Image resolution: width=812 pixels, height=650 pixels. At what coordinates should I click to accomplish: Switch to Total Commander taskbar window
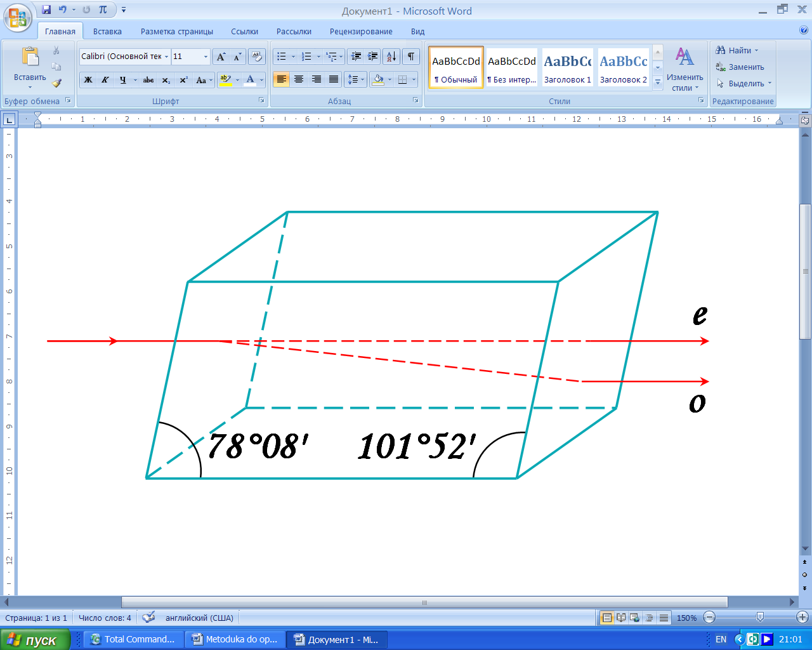[x=133, y=640]
